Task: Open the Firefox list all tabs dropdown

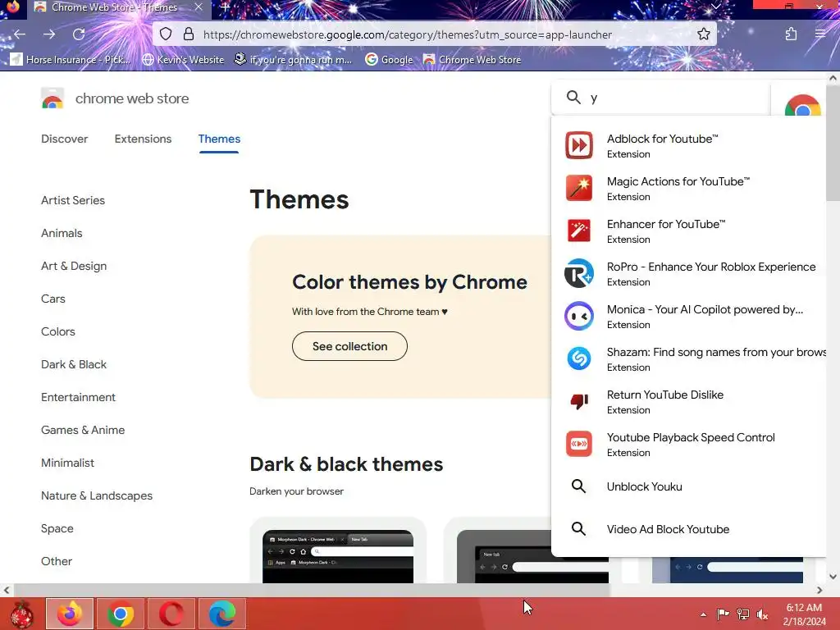Action: (716, 7)
